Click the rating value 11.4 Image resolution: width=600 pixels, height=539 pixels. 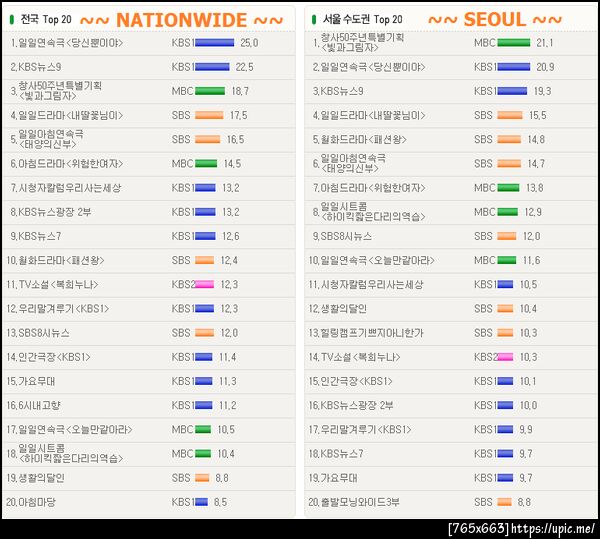point(228,357)
